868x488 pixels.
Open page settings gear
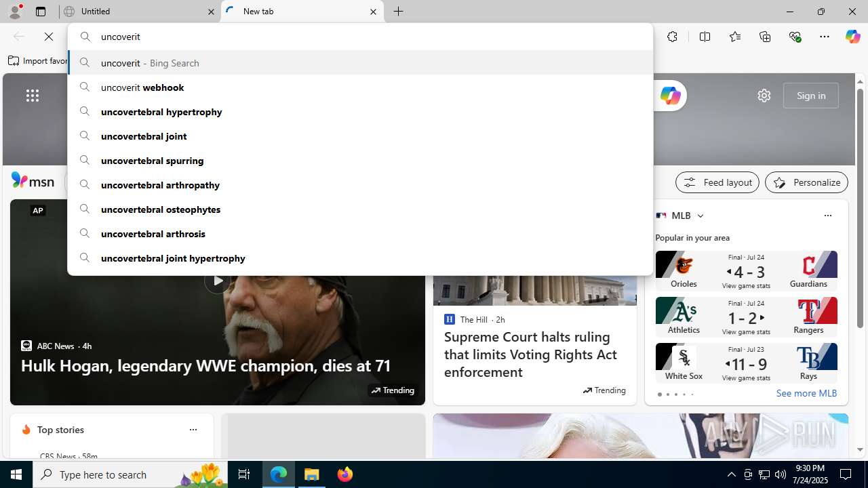(764, 96)
